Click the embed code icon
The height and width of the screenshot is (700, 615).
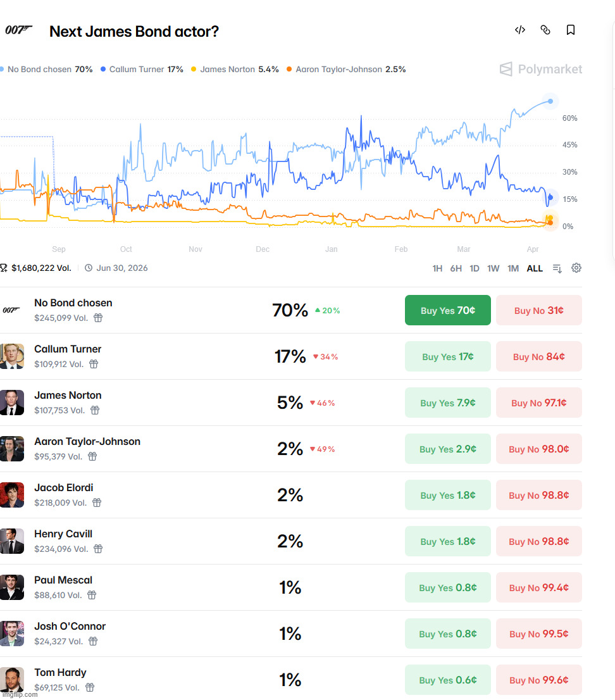520,30
